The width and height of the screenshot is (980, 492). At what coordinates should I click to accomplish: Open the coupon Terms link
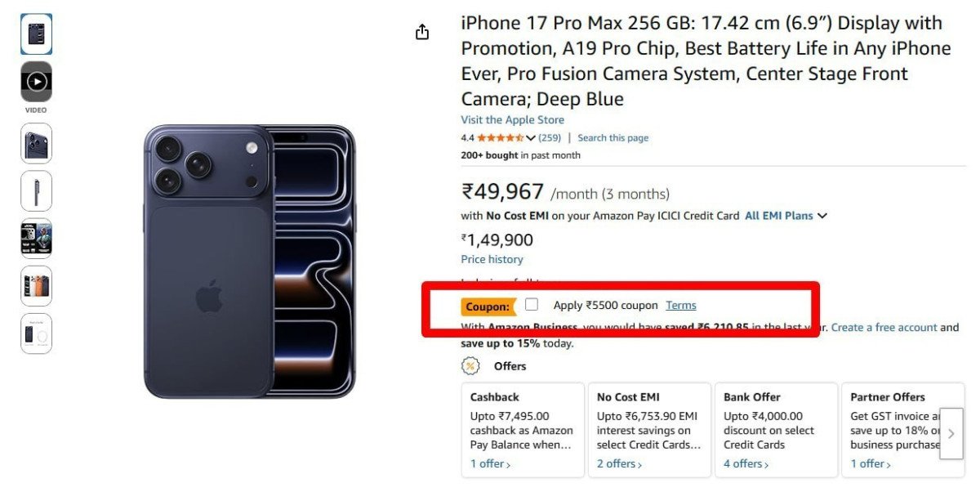681,305
